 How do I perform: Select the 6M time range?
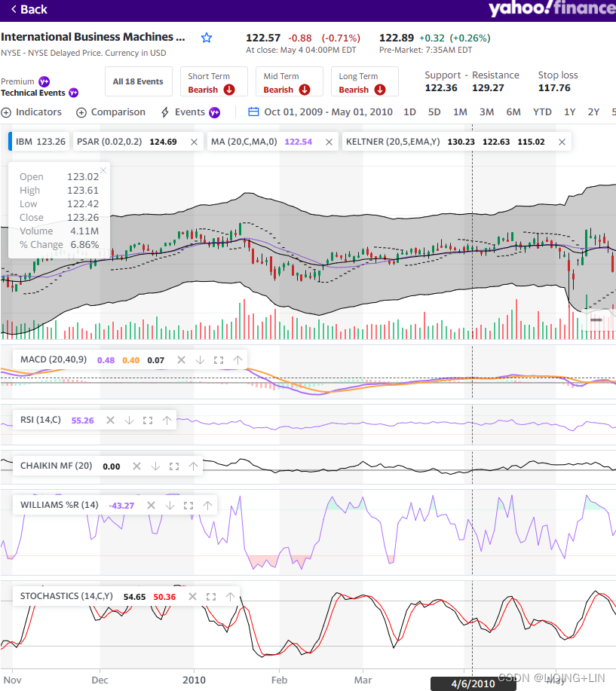pos(513,112)
